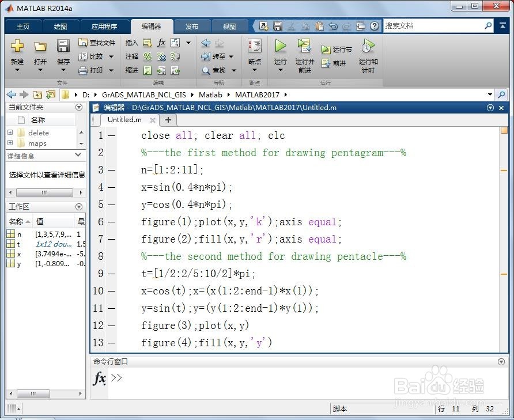Open the Breakpoints (断点) dropdown arrow
This screenshot has height=420, width=514.
pos(254,70)
